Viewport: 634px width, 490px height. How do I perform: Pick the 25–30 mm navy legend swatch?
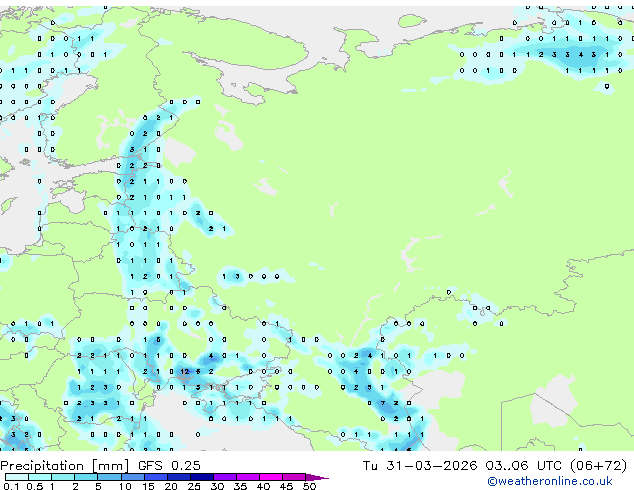(201, 477)
